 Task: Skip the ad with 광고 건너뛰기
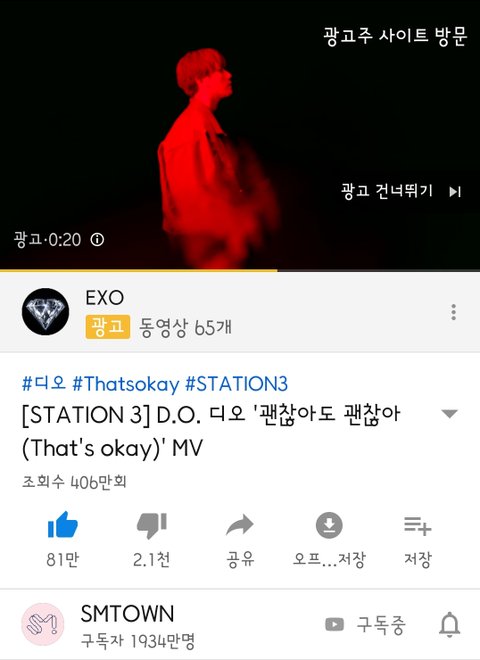[402, 191]
